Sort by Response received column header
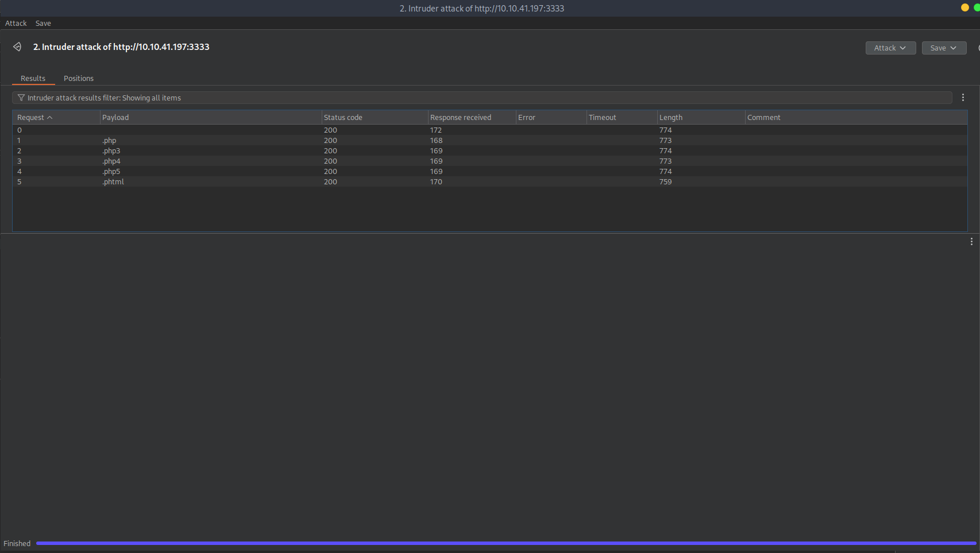 click(x=472, y=117)
